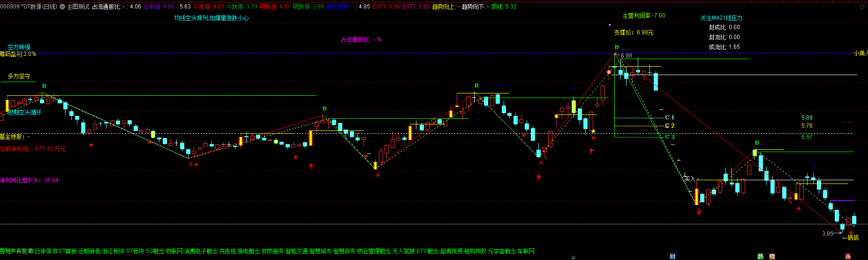
Task: Open the 无人驾驶 concept tag
Action: click(x=404, y=251)
